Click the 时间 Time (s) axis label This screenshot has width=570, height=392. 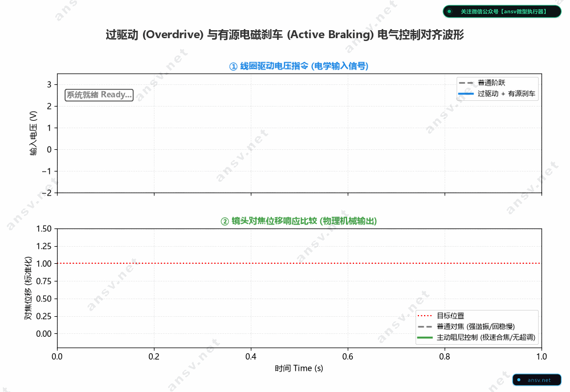[x=299, y=369]
